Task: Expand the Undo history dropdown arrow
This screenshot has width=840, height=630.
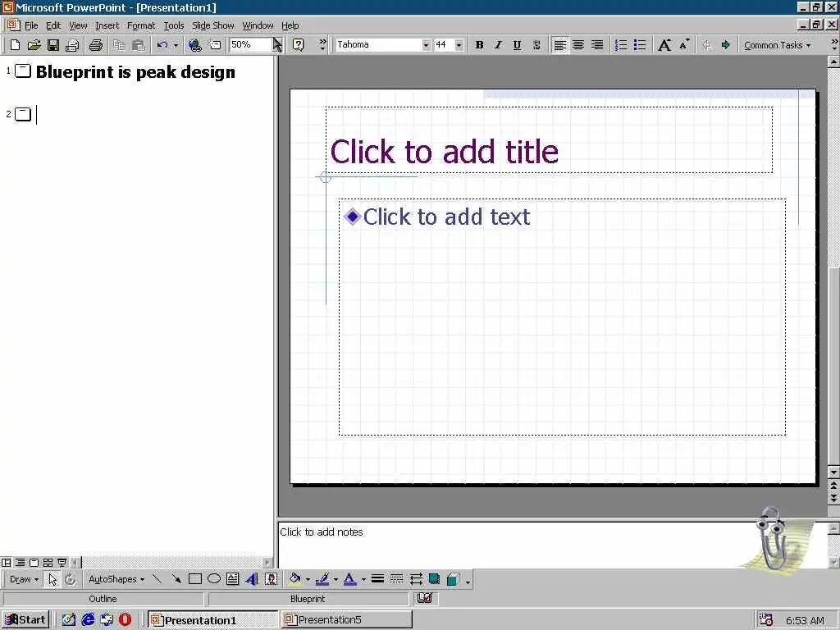Action: pyautogui.click(x=176, y=46)
